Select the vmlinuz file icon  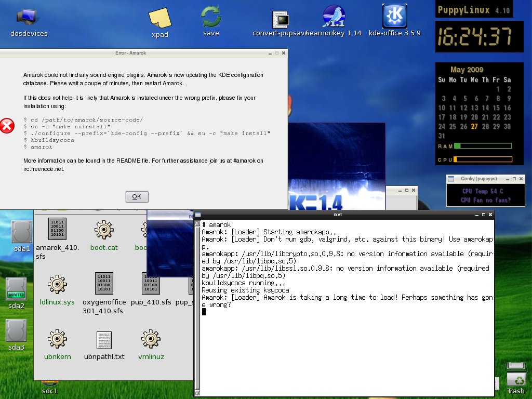pyautogui.click(x=151, y=339)
